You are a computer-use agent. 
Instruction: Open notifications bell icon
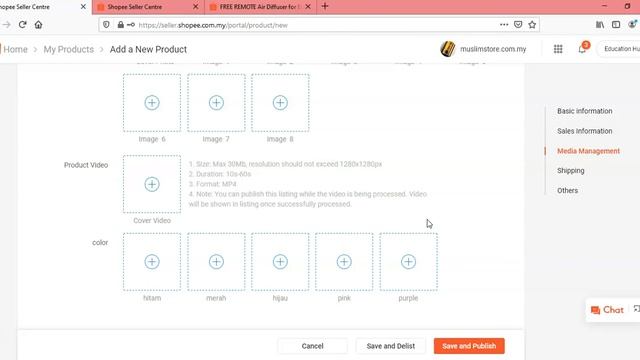pyautogui.click(x=582, y=49)
